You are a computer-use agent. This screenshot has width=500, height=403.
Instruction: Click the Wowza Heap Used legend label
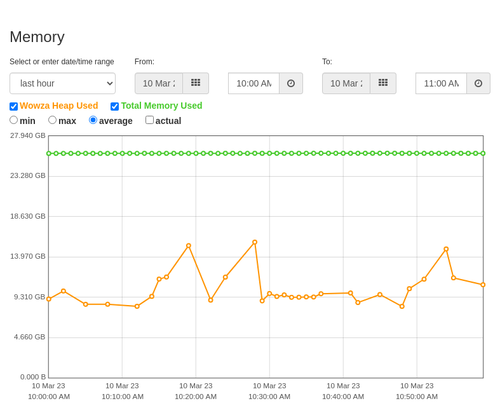click(x=59, y=106)
